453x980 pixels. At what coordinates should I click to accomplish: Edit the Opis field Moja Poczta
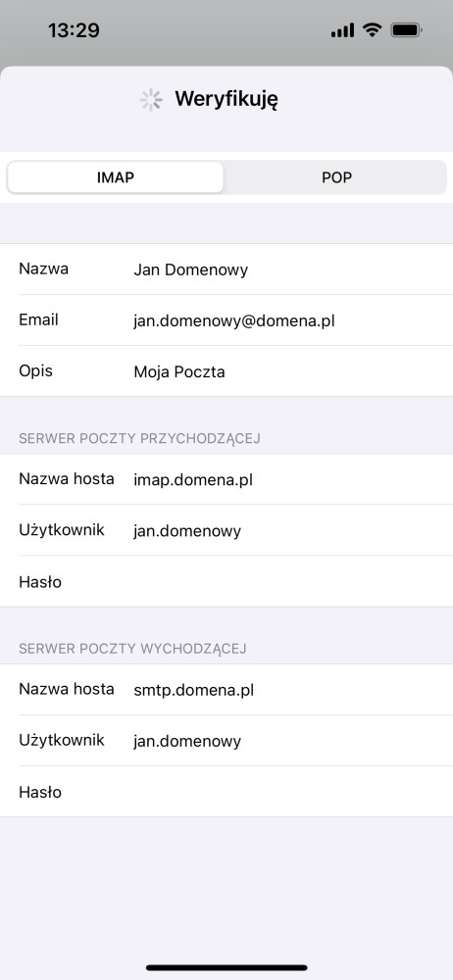[226, 371]
